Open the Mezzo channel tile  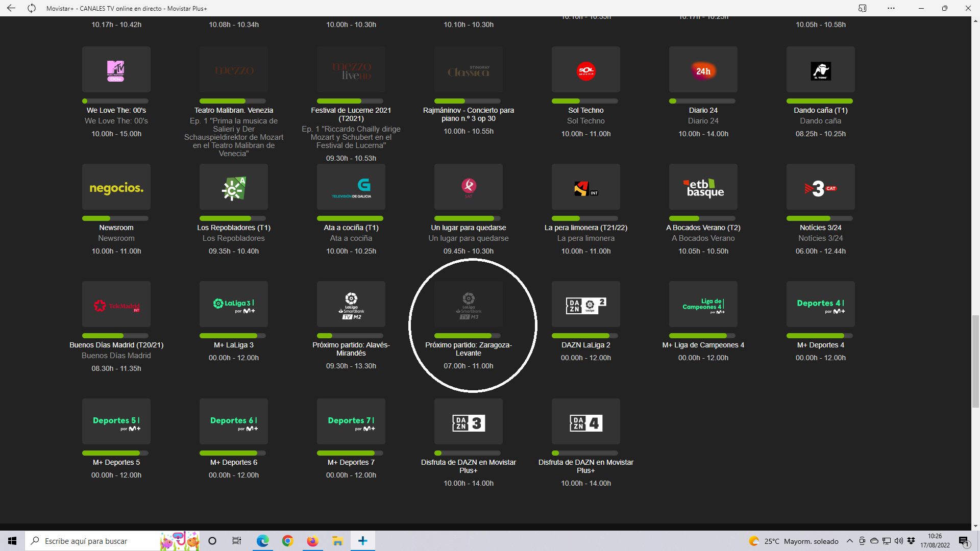coord(234,69)
